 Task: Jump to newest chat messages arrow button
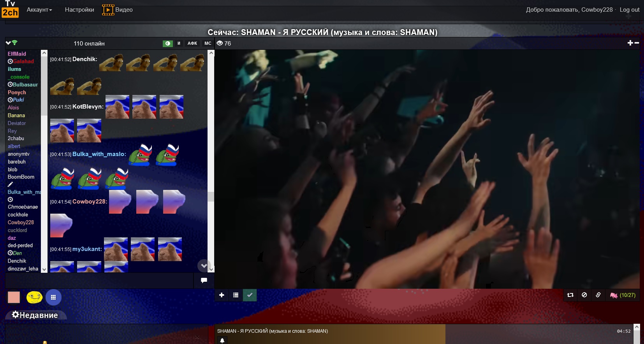click(x=204, y=266)
